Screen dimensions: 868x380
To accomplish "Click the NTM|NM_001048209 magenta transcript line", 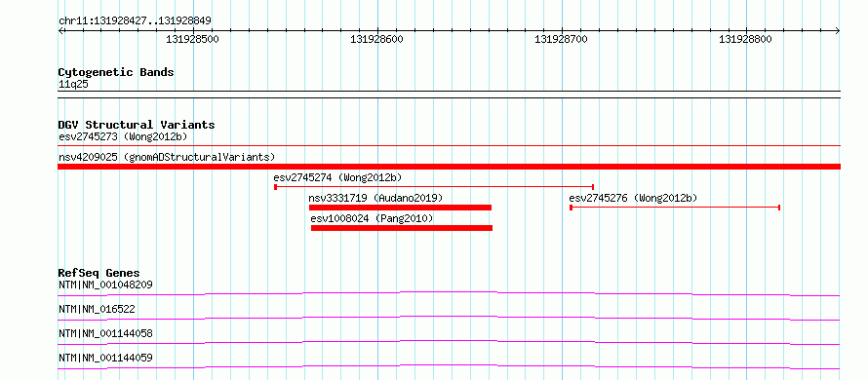I will (449, 293).
